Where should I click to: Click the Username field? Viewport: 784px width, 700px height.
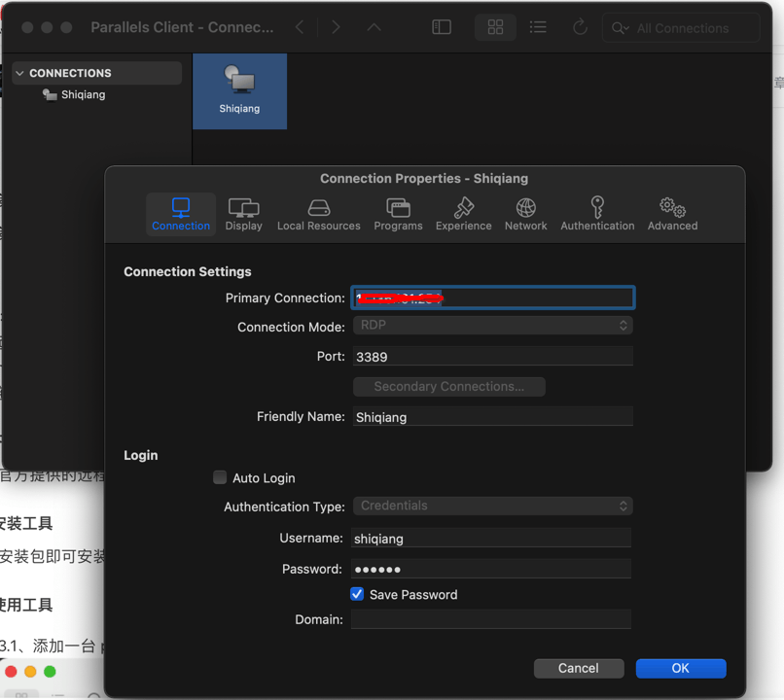click(491, 538)
